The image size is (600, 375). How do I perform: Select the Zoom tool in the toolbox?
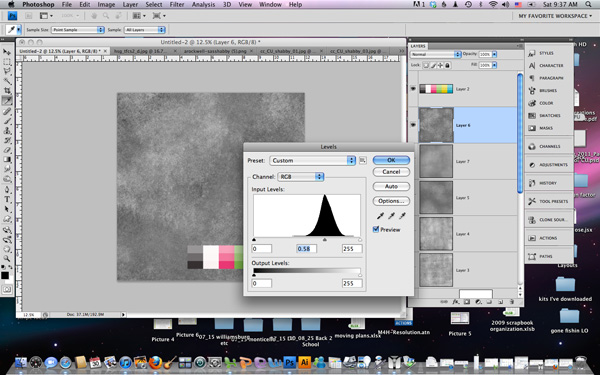pyautogui.click(x=7, y=259)
